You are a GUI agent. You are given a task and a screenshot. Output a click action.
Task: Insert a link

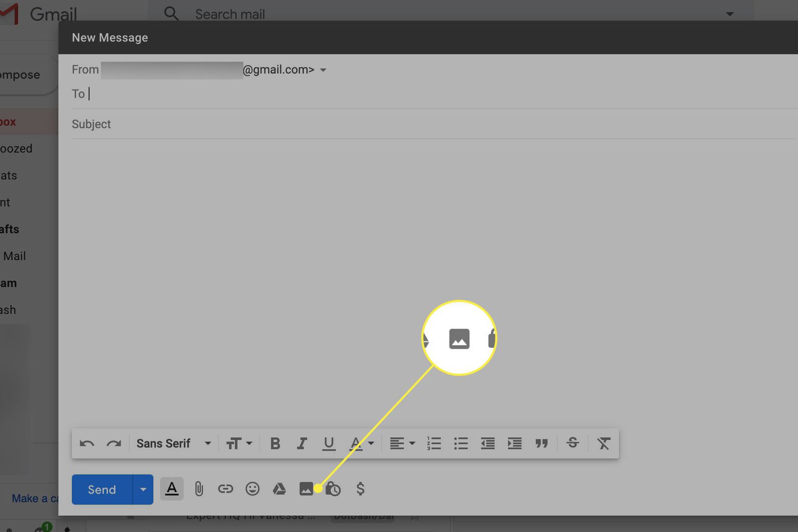(x=226, y=489)
